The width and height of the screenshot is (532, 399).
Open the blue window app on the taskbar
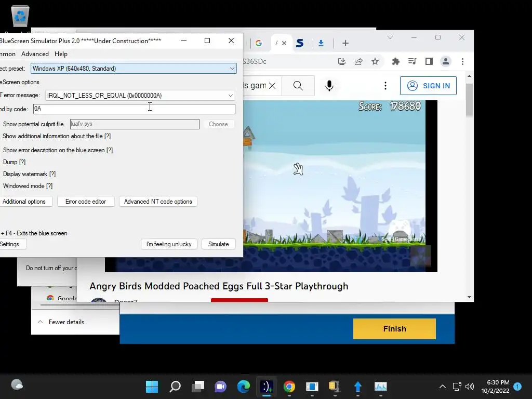(x=312, y=387)
